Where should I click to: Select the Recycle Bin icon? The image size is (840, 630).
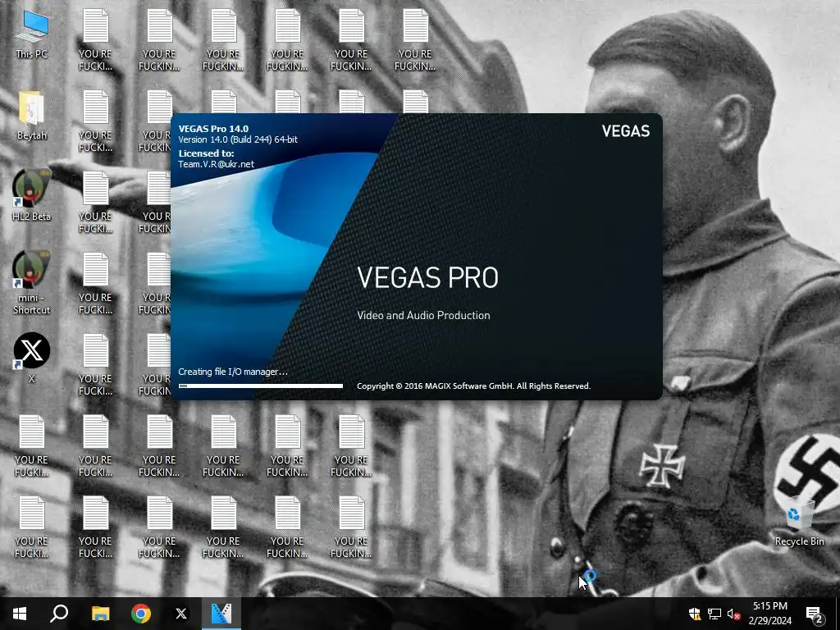coord(799,521)
